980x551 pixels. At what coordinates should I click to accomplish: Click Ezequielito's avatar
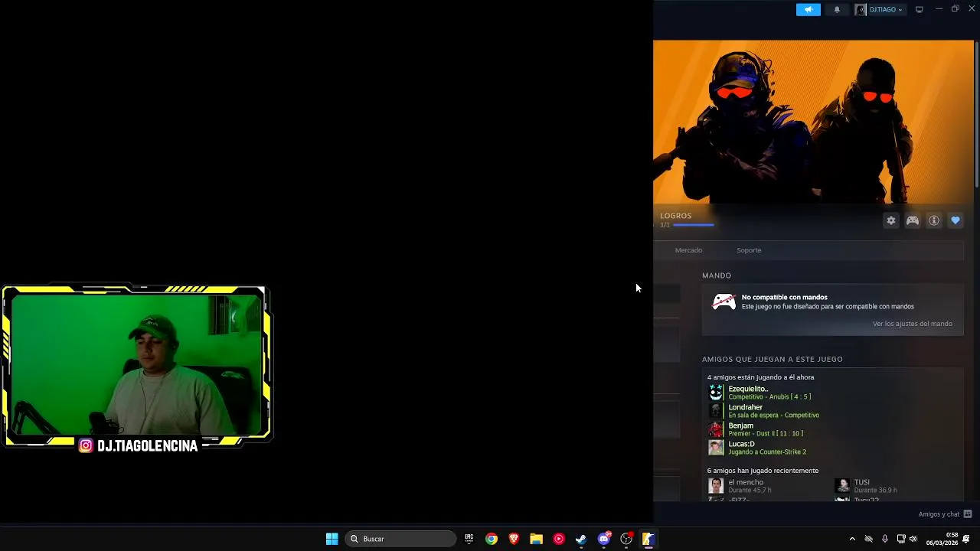click(x=716, y=393)
